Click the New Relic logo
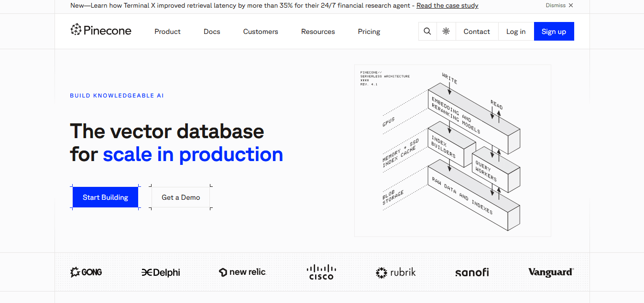Image resolution: width=644 pixels, height=303 pixels. click(x=242, y=272)
